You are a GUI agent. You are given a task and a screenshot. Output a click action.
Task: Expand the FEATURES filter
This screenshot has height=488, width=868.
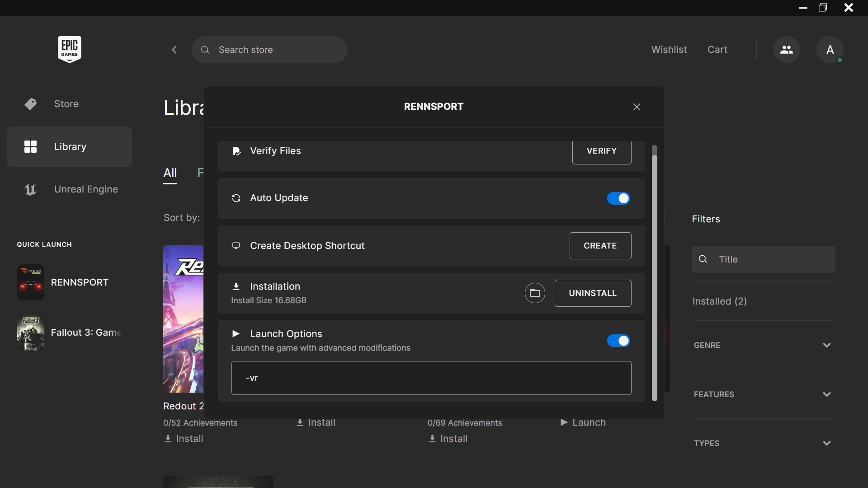pos(763,394)
